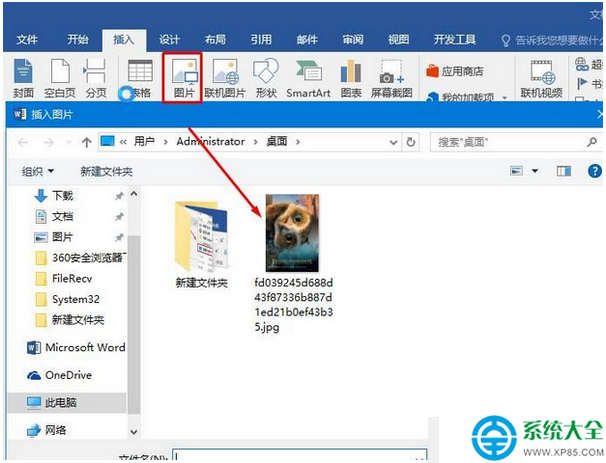The image size is (606, 463).
Task: Switch to the 邮件 tab
Action: [307, 39]
